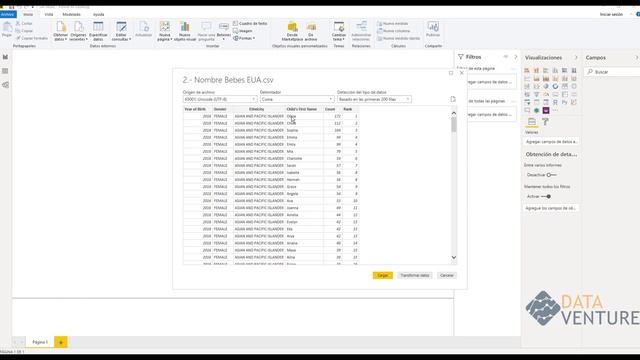The width and height of the screenshot is (640, 360).
Task: Open the Nueva página dropdown
Action: 164,31
